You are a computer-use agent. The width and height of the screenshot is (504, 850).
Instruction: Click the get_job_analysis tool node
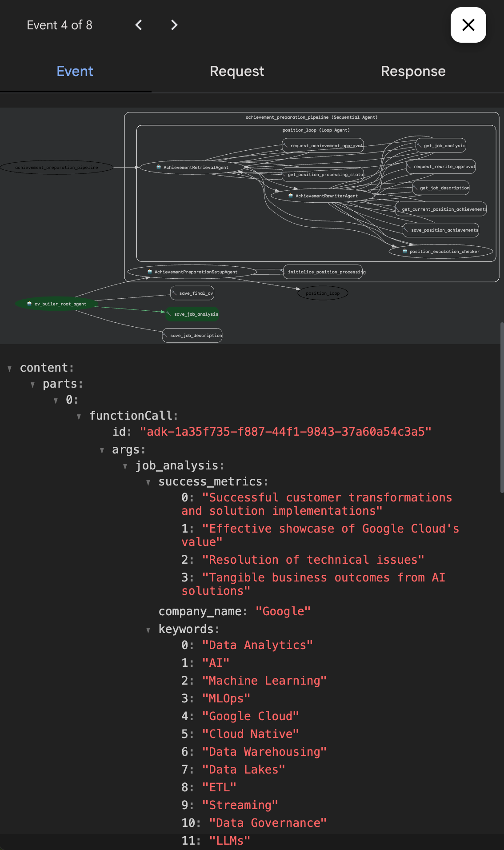pyautogui.click(x=441, y=145)
